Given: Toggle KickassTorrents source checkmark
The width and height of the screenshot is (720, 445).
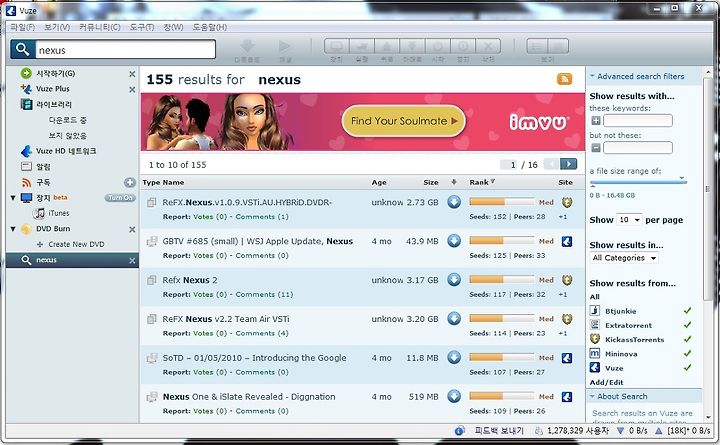Looking at the screenshot, I should click(x=687, y=339).
